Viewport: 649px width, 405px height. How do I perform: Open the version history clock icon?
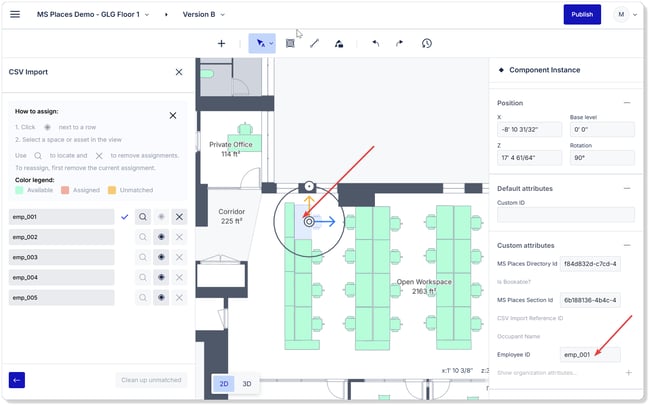pos(427,44)
